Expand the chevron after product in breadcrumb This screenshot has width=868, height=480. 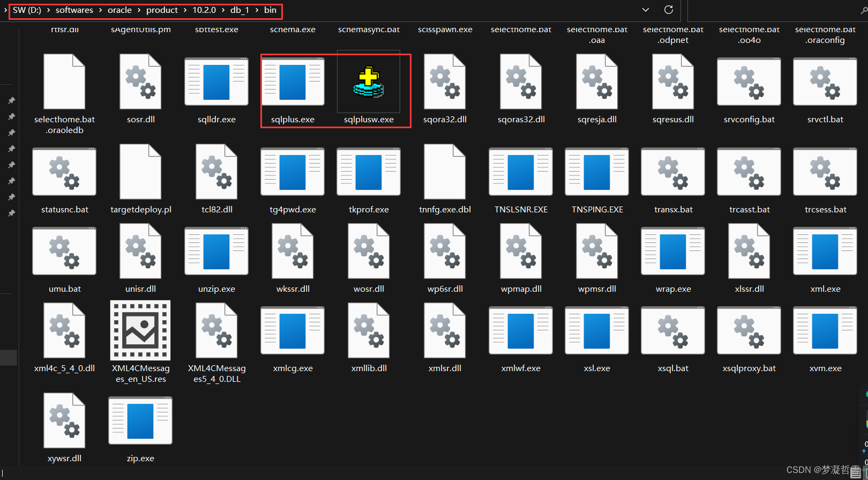click(185, 10)
